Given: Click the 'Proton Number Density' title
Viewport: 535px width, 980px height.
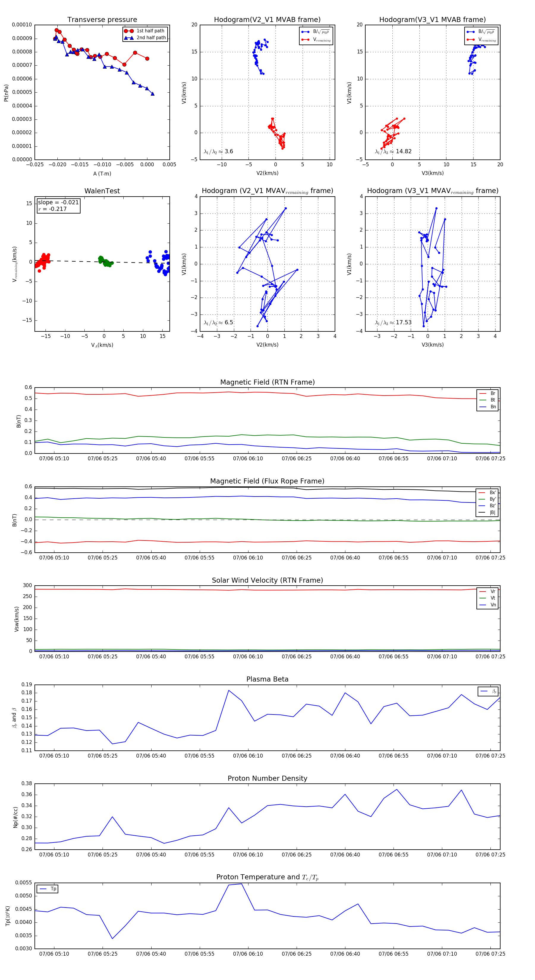Looking at the screenshot, I should click(267, 778).
